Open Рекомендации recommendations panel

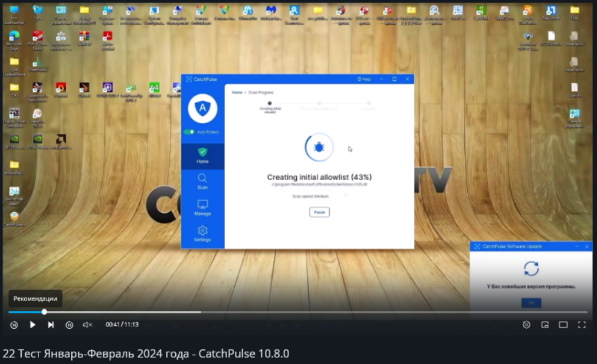[35, 299]
